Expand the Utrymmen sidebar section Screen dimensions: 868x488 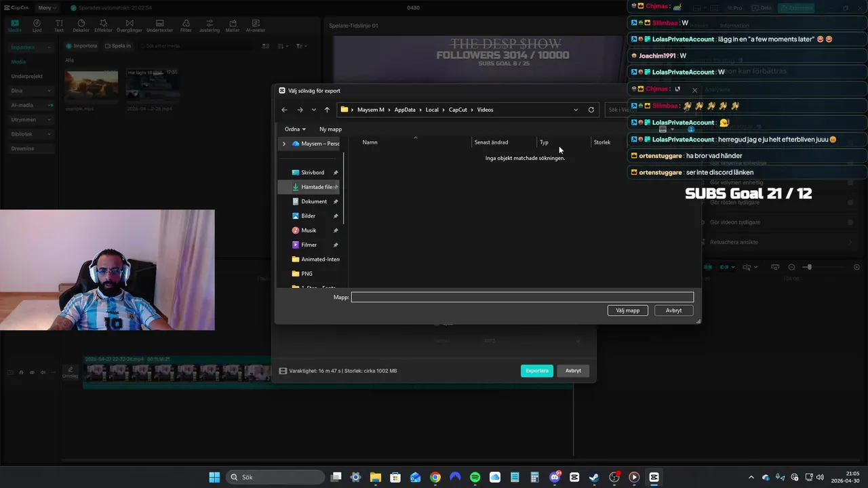[x=49, y=120]
